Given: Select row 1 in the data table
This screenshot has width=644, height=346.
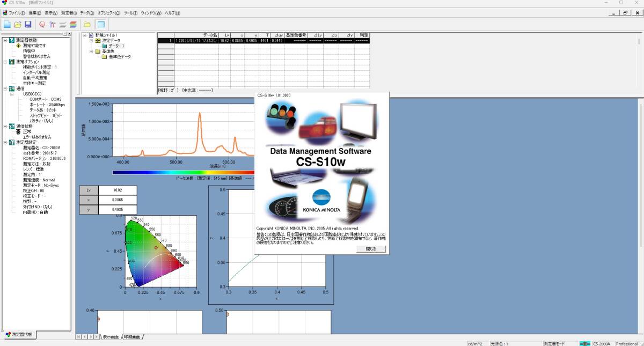Looking at the screenshot, I should (264, 40).
